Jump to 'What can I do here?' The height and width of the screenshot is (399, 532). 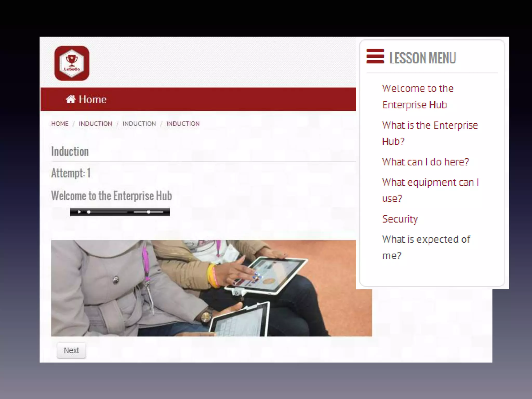[425, 162]
